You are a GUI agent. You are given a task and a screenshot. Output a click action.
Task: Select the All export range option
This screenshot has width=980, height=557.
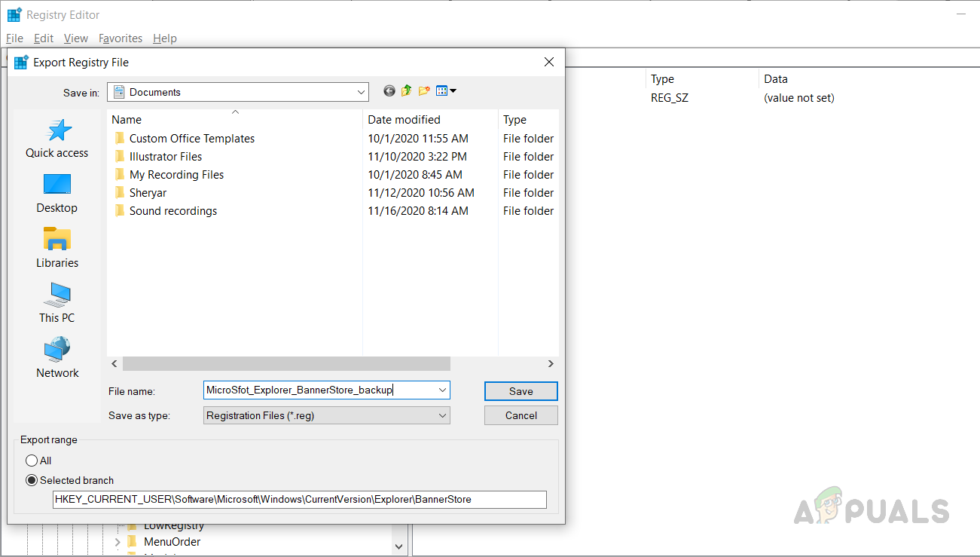tap(32, 461)
